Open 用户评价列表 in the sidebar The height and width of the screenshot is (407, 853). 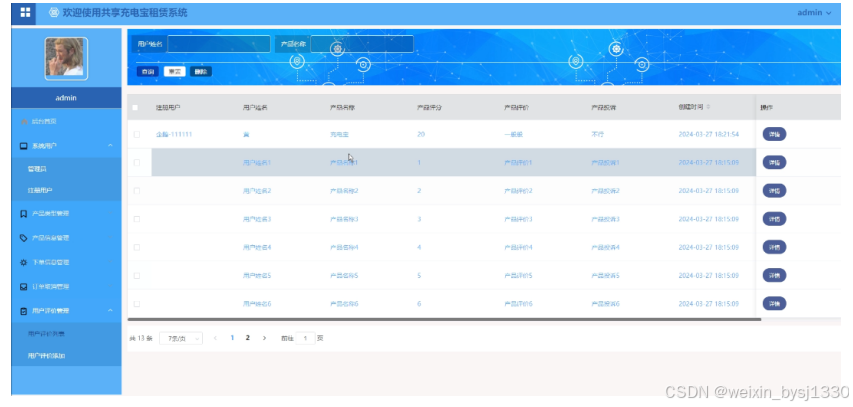click(47, 334)
